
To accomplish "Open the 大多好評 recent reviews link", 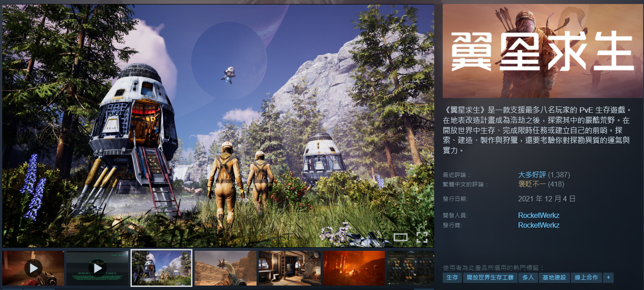I will [x=532, y=175].
